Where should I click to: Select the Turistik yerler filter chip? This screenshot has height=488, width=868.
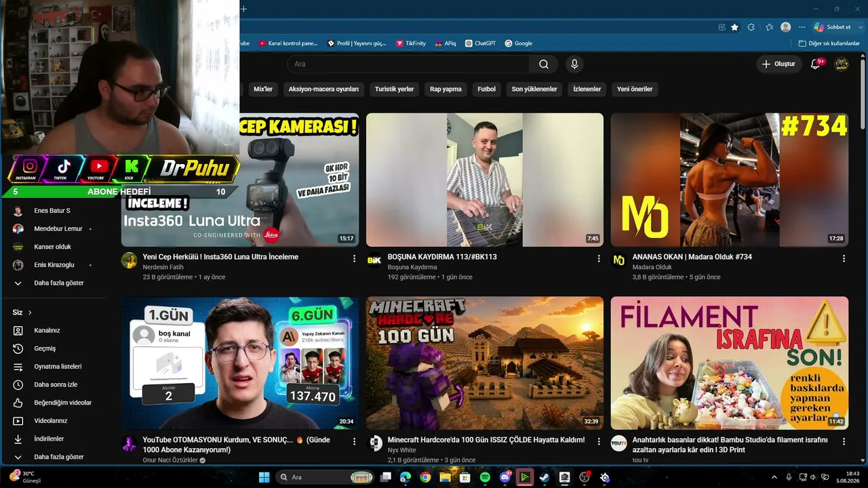395,89
